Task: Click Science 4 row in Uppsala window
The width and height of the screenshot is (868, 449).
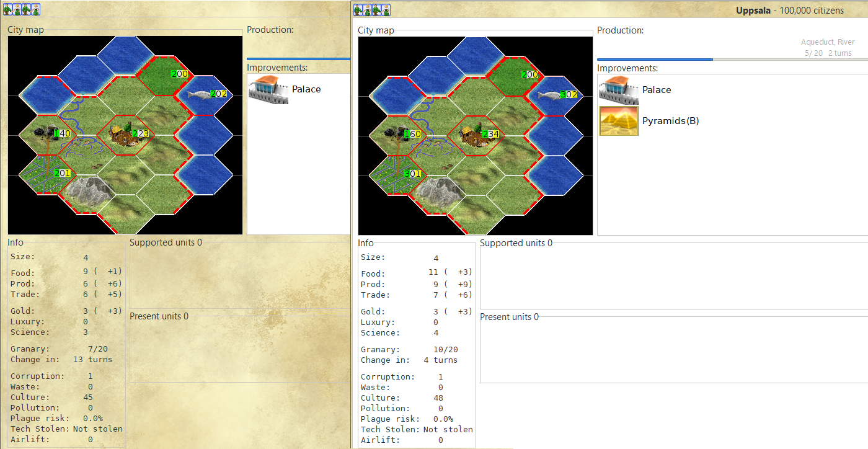Action: coord(400,333)
